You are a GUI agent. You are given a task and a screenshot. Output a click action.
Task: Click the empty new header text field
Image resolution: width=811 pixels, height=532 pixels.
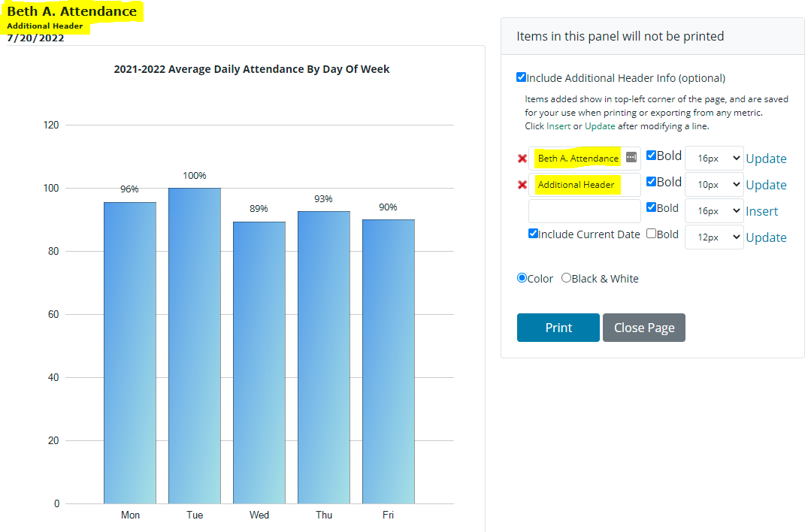coord(584,211)
